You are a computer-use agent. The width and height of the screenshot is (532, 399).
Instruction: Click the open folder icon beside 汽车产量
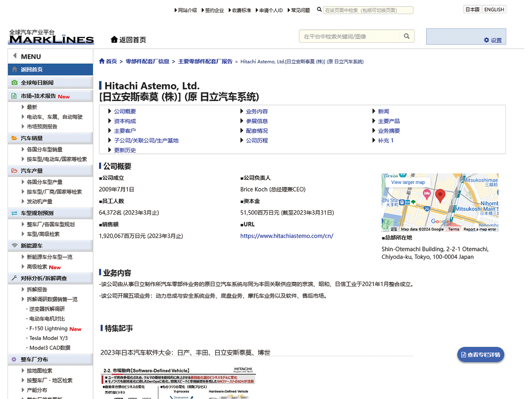click(x=15, y=171)
